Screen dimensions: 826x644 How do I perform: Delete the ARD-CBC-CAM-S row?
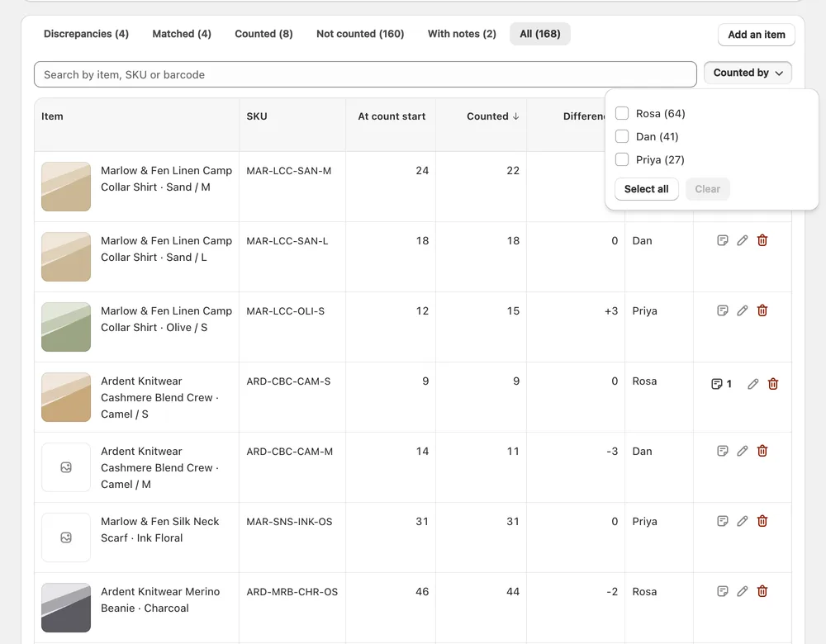(773, 384)
